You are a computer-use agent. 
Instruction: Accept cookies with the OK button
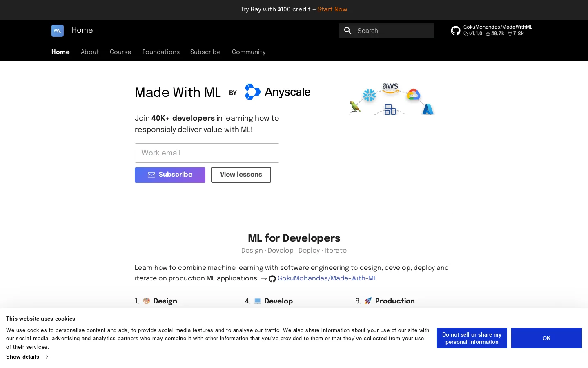click(x=546, y=338)
